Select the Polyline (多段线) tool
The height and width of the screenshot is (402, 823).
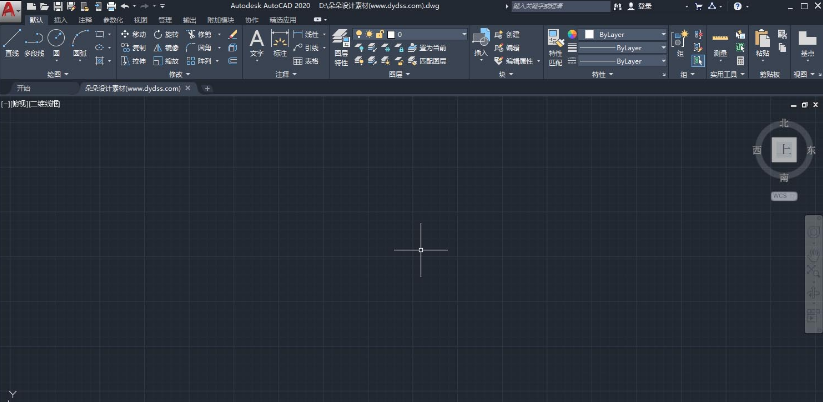tap(34, 43)
